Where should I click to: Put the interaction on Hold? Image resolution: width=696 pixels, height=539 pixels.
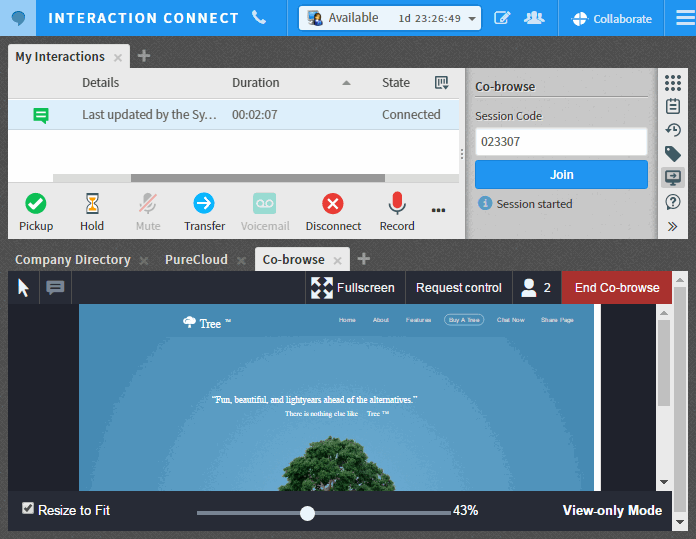click(92, 204)
